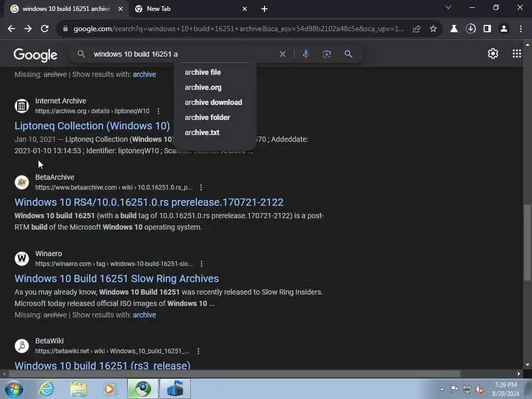Click the vertical page scrollbar thumb
Screen dimensions: 532x399
click(x=527, y=242)
